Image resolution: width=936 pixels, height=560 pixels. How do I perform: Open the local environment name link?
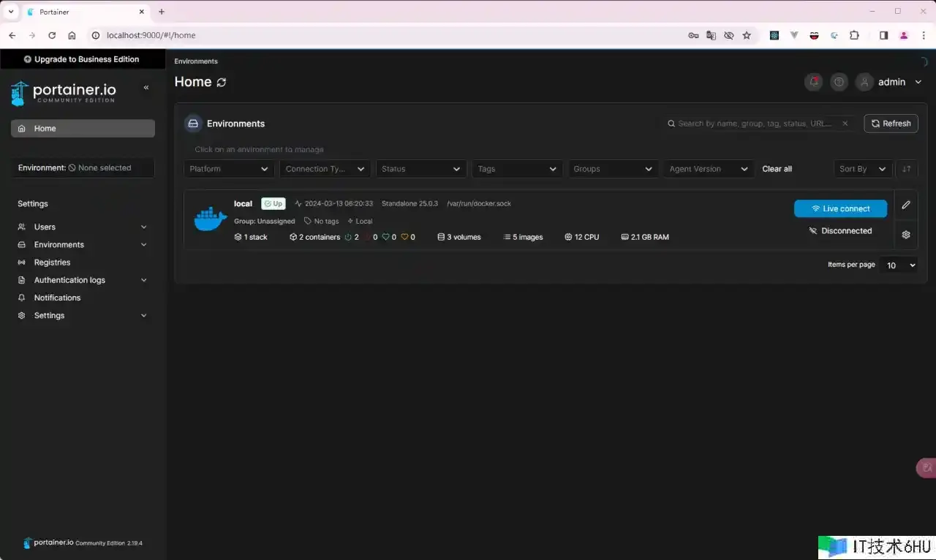[x=243, y=204]
